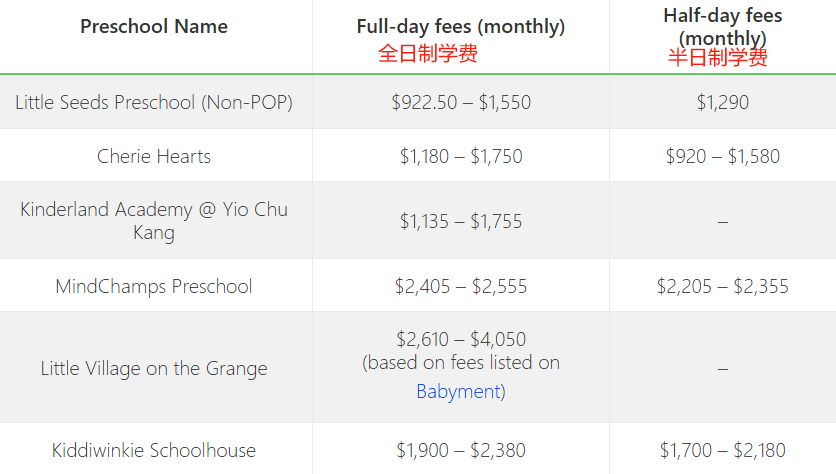The width and height of the screenshot is (836, 474).
Task: Click the $2,405 – $2,555 fee cell
Action: click(461, 286)
